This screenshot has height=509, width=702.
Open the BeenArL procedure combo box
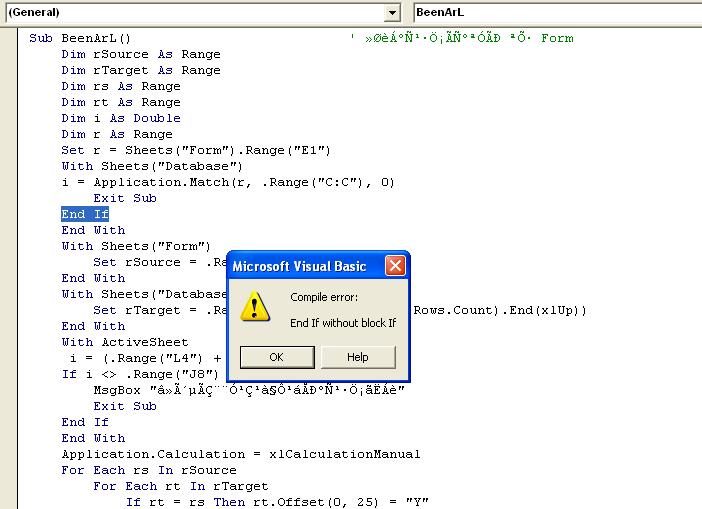[557, 12]
